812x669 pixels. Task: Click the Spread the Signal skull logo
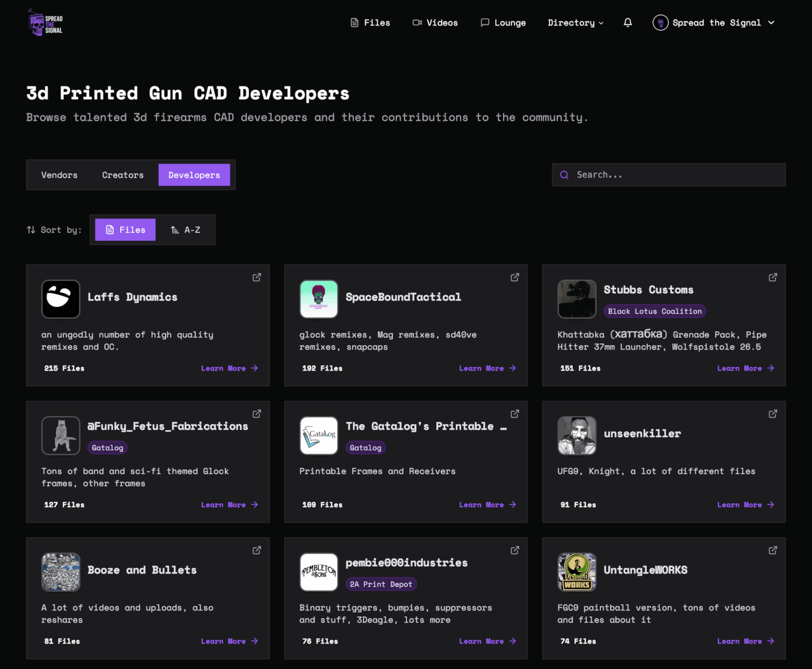click(x=45, y=23)
